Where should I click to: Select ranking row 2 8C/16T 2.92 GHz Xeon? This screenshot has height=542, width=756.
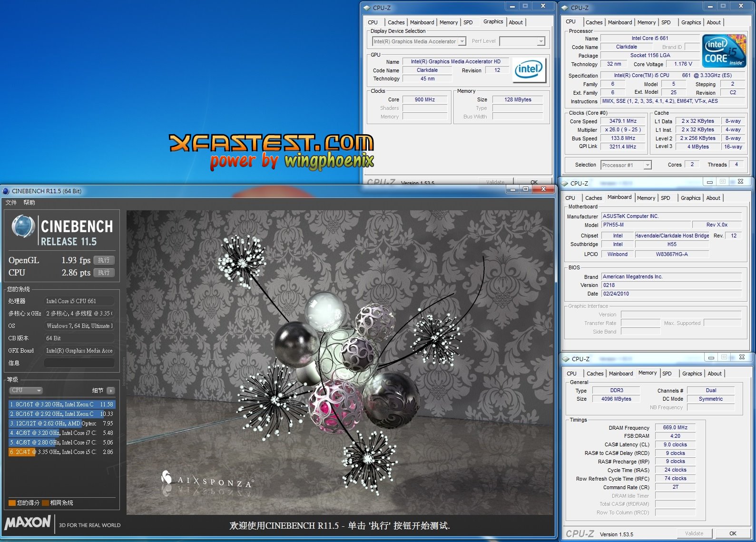pos(61,414)
